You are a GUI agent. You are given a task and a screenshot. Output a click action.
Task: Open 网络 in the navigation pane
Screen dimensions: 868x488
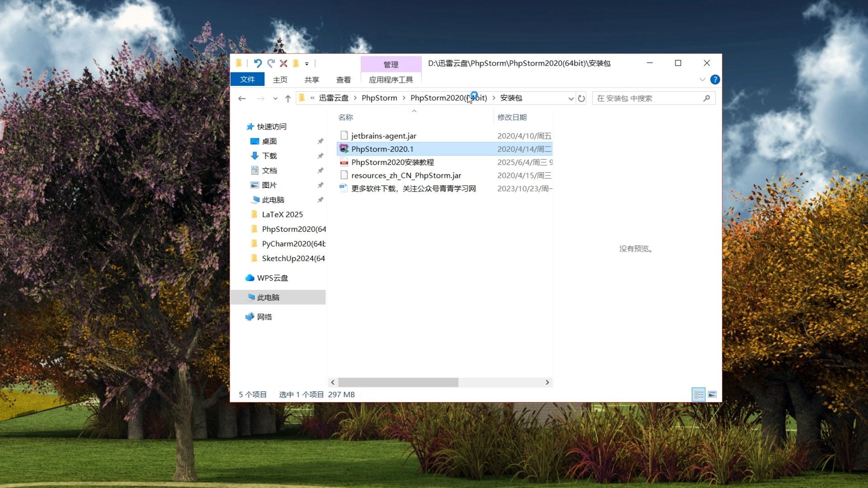tap(264, 317)
